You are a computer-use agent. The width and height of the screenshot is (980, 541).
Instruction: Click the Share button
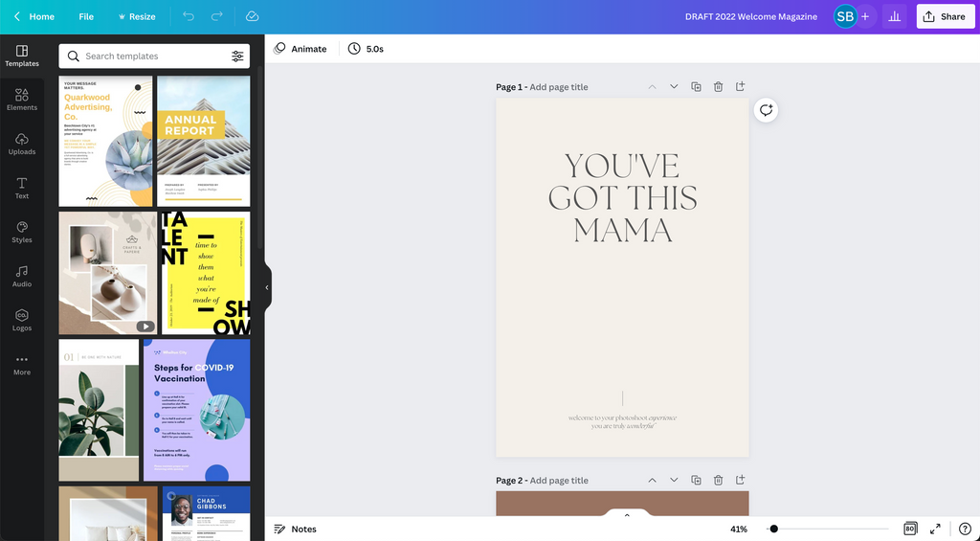(x=944, y=16)
